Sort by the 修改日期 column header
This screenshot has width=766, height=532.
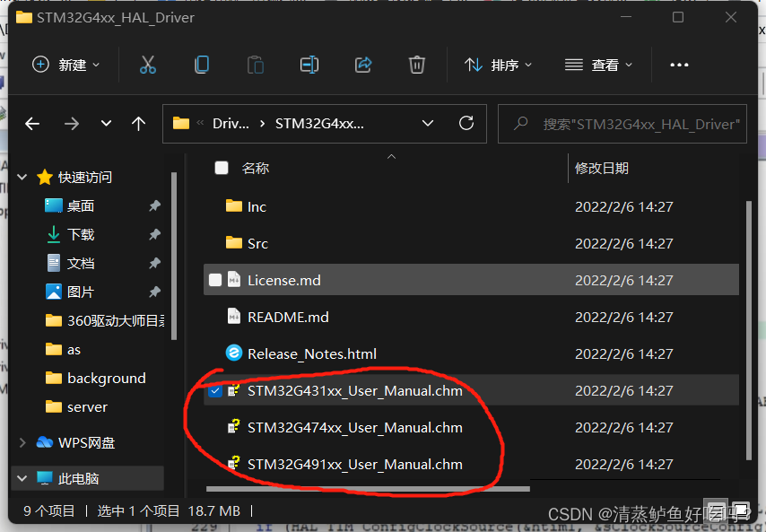[x=602, y=168]
